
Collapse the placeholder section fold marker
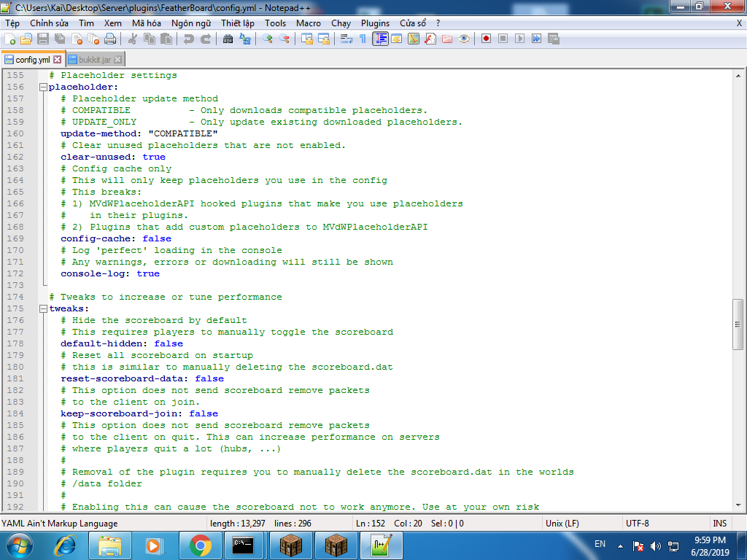point(42,87)
